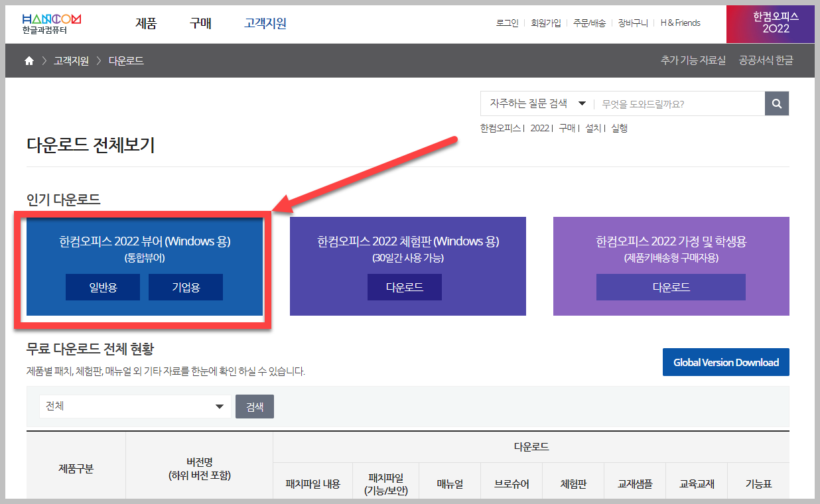
Task: Open the 고객지원 menu
Action: click(x=265, y=23)
